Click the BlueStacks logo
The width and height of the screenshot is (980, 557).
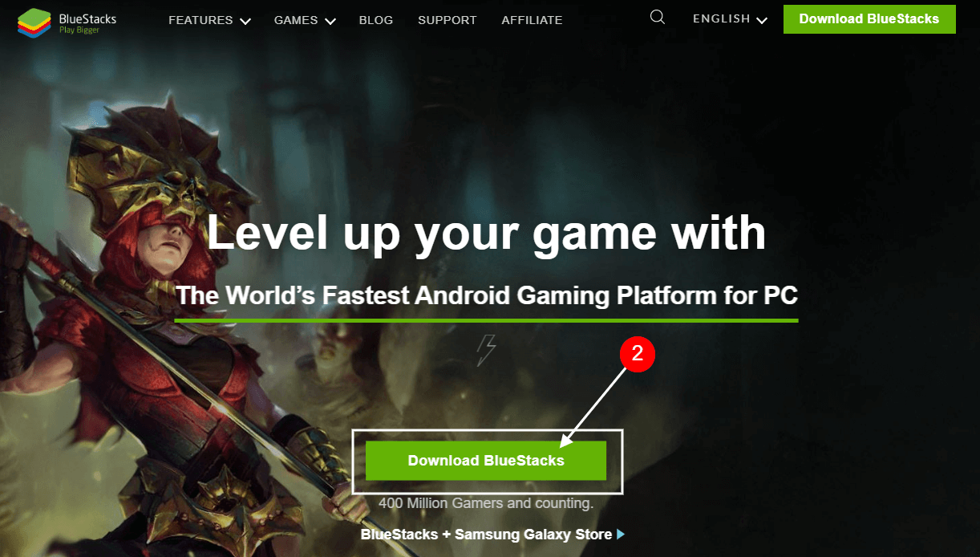point(67,23)
